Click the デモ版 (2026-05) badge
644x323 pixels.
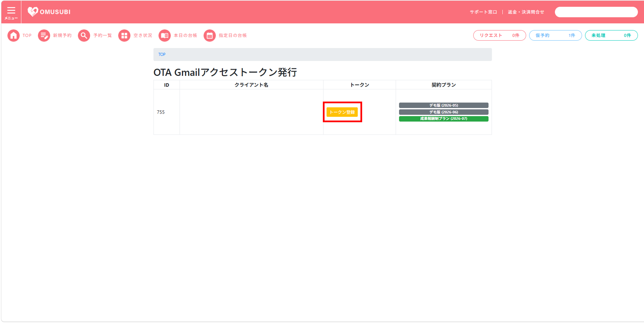click(x=444, y=105)
